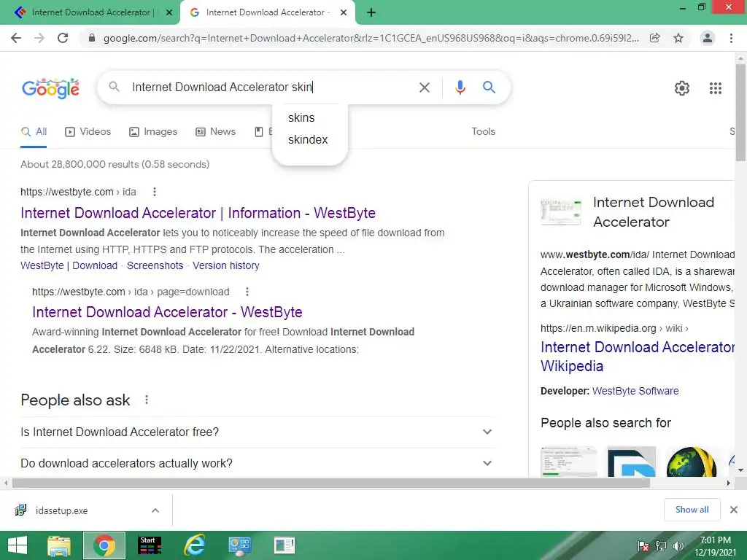Image resolution: width=747 pixels, height=560 pixels.
Task: Click the idasetup.exe file icon in the downloads bar
Action: coord(20,510)
